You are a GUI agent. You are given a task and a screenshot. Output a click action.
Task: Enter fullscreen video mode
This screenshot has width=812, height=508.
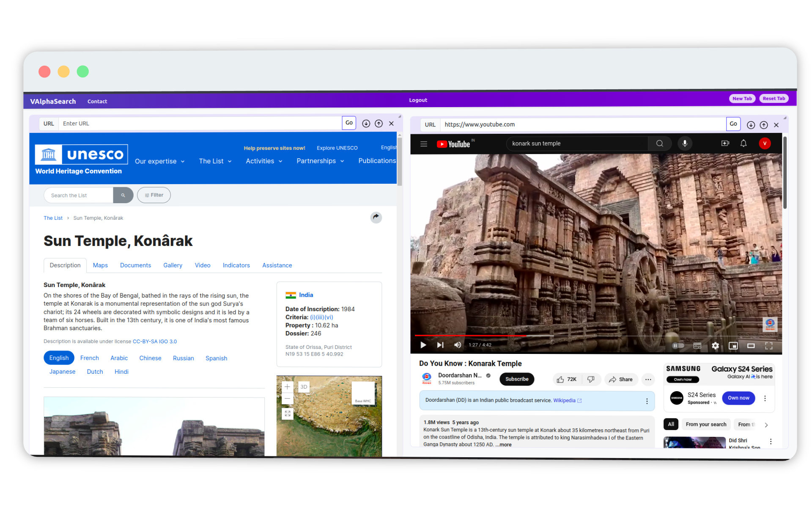768,346
